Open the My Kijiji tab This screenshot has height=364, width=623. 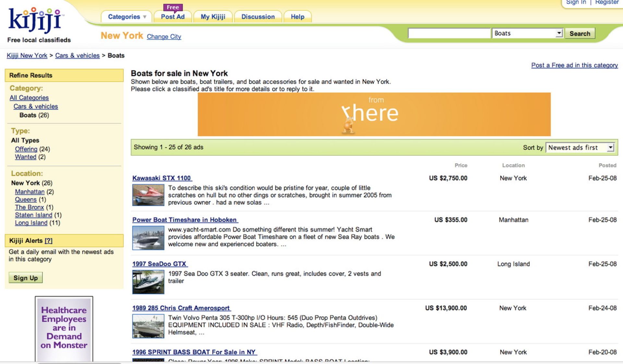click(x=213, y=17)
